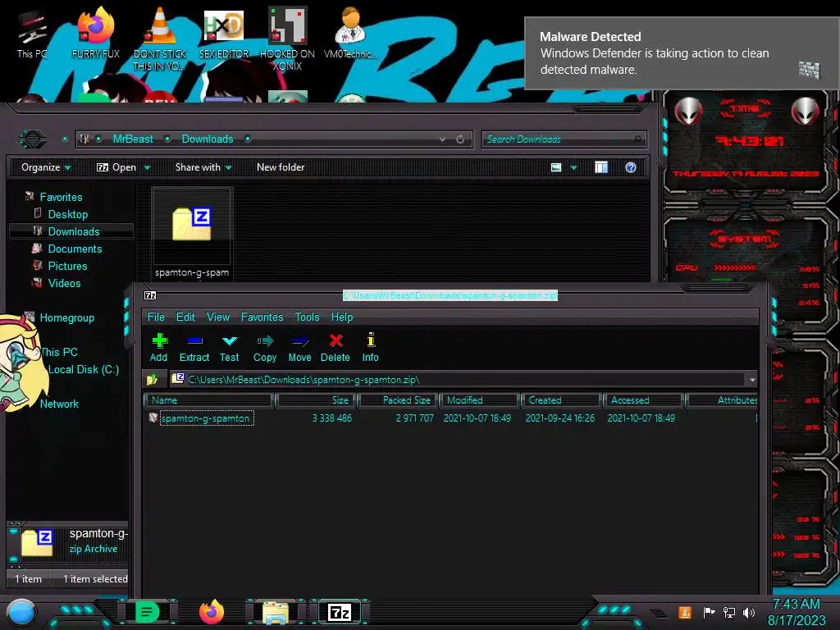Select Desktop in Explorer Favorites
840x630 pixels.
coord(67,214)
